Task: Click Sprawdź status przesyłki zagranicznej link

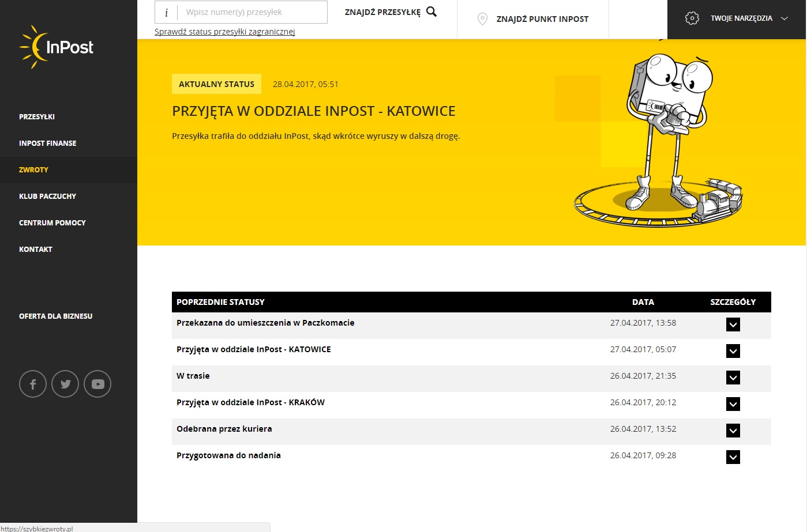Action: (x=225, y=32)
